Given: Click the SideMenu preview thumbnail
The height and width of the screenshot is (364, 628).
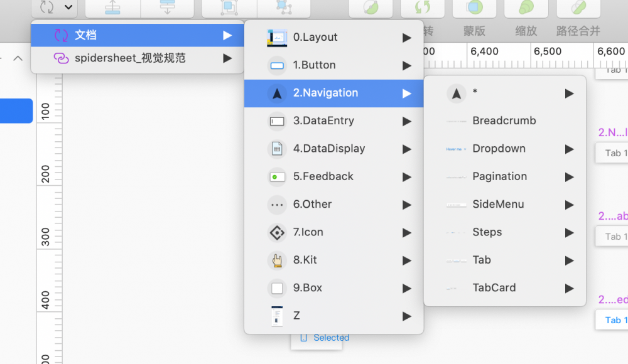Looking at the screenshot, I should tap(456, 205).
